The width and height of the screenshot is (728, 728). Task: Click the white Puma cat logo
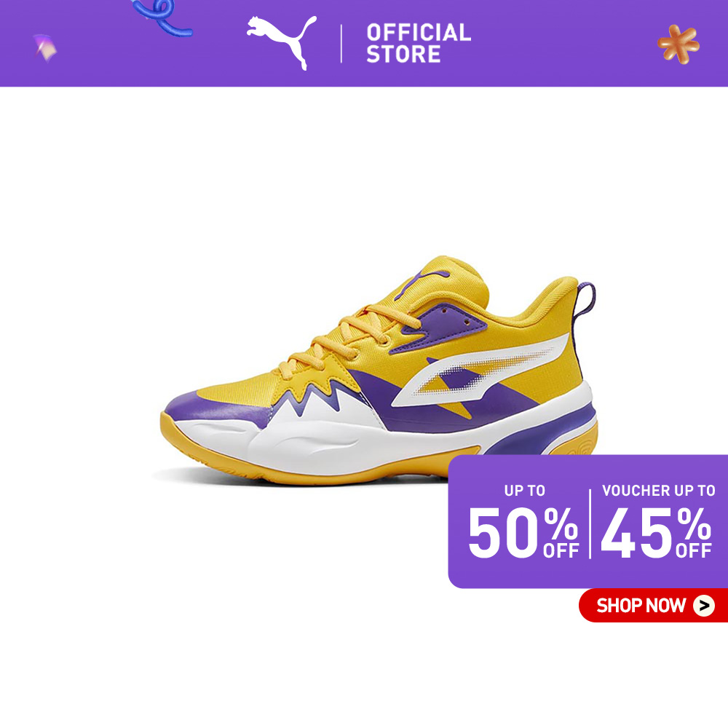(282, 42)
